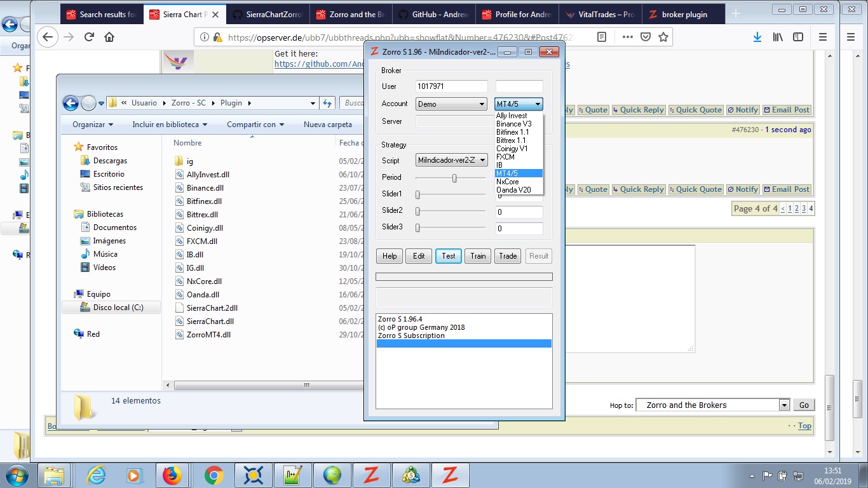Open the Firefox home page
The image size is (868, 488).
click(109, 37)
